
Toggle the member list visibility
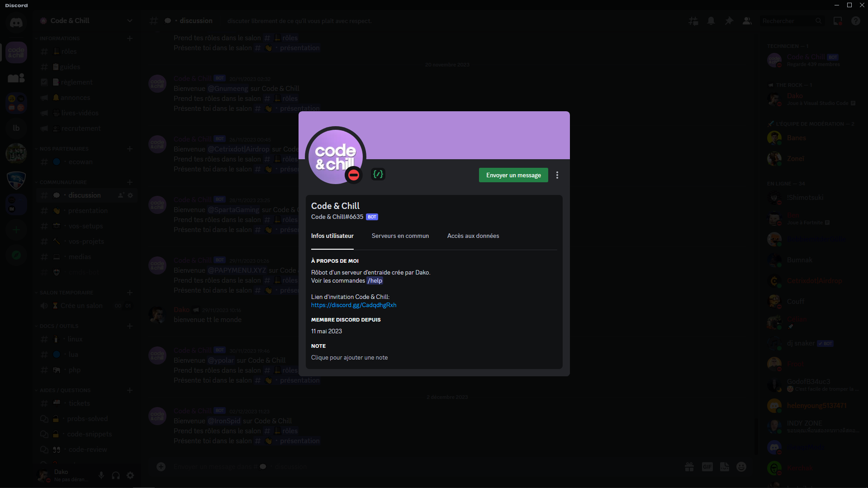747,21
